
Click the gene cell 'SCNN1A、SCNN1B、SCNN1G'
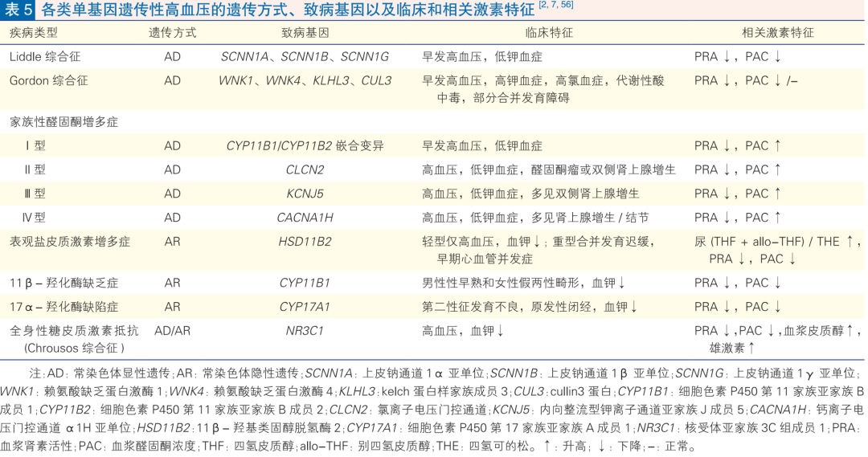point(305,57)
